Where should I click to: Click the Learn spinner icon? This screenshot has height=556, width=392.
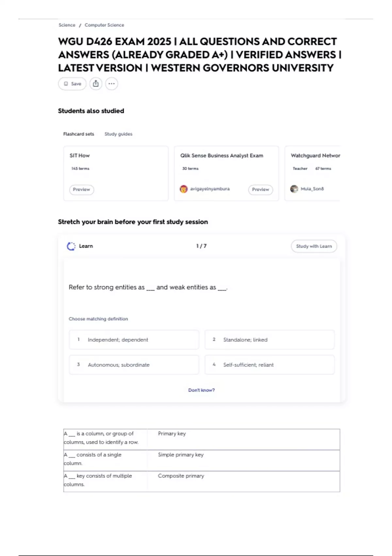pos(71,246)
